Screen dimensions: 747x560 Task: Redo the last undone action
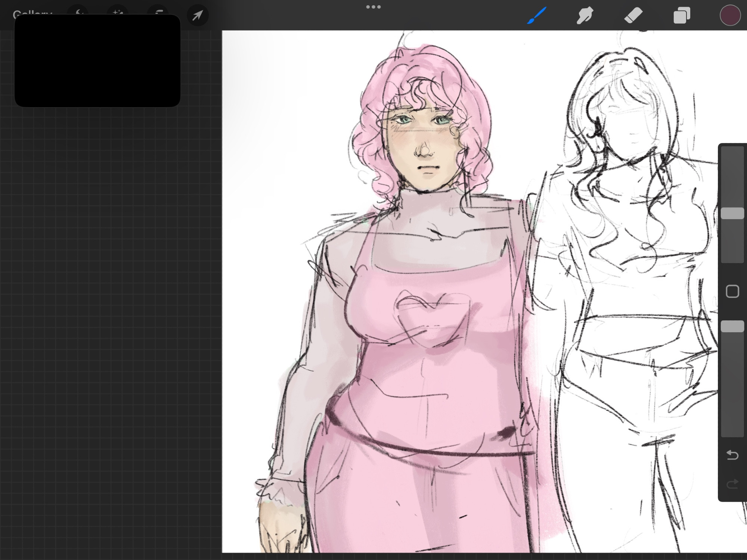coord(732,484)
